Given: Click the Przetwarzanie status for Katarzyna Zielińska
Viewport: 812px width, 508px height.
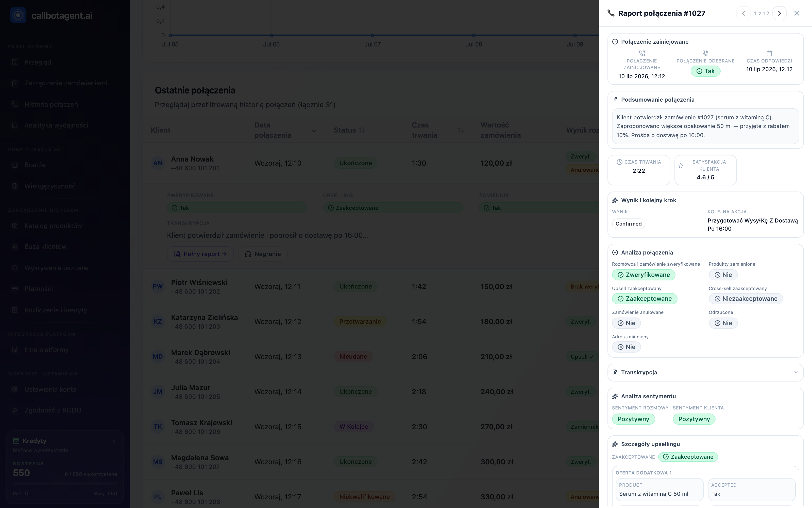Looking at the screenshot, I should 360,322.
